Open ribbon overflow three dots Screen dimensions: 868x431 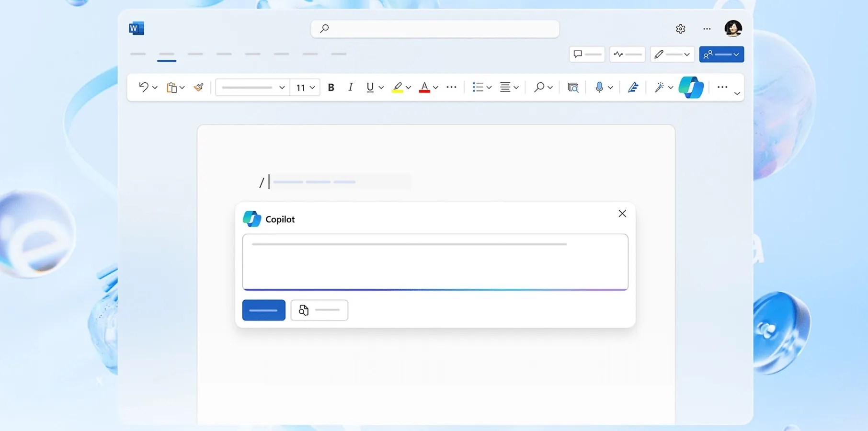(722, 87)
